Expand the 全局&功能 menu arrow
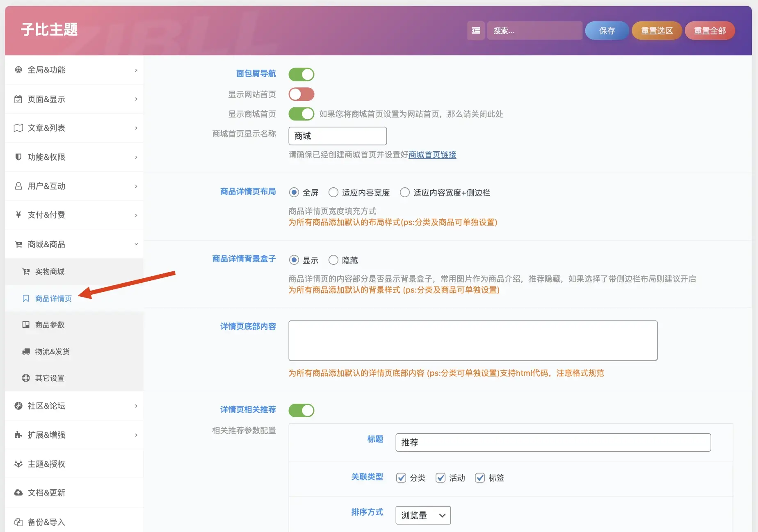Screen dimensions: 758x532 pyautogui.click(x=136, y=70)
